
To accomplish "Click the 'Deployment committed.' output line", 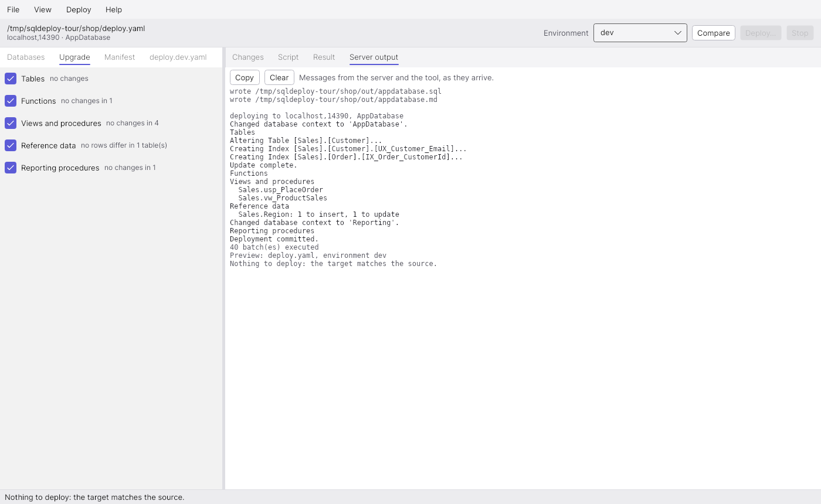I will pos(274,239).
